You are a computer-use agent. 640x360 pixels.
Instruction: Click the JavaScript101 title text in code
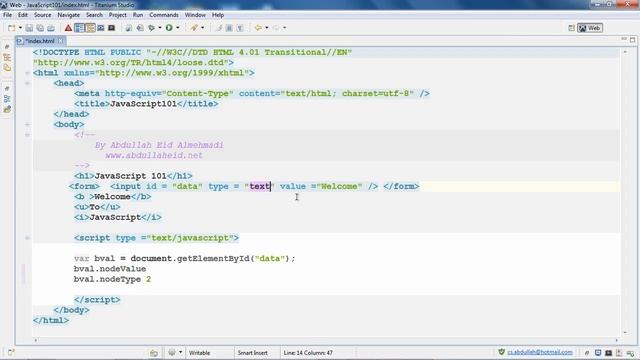144,104
